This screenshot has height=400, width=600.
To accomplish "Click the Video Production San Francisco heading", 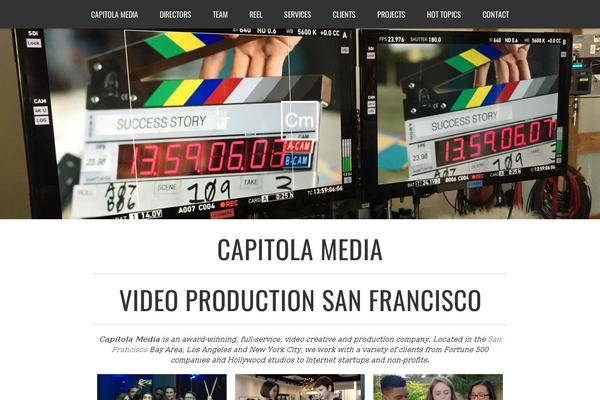I will (300, 300).
